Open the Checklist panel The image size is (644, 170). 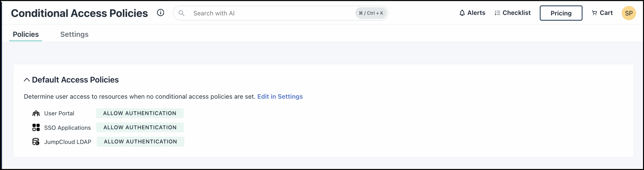(512, 13)
